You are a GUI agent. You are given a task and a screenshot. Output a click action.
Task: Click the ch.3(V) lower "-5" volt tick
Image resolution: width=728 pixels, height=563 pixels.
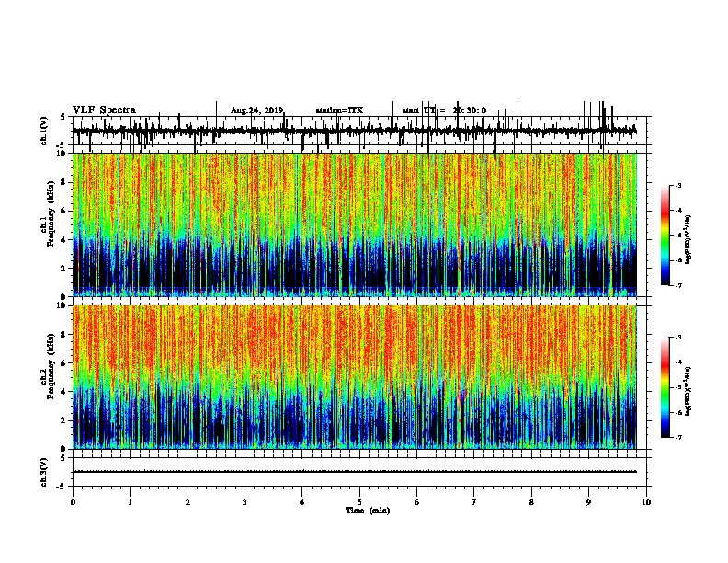[x=62, y=487]
